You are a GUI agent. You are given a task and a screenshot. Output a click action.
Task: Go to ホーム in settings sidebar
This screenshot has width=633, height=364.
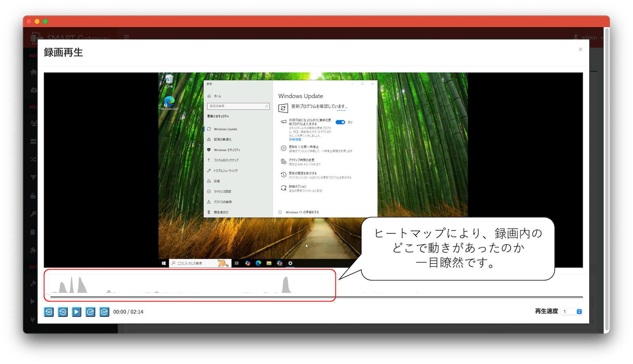pyautogui.click(x=214, y=96)
